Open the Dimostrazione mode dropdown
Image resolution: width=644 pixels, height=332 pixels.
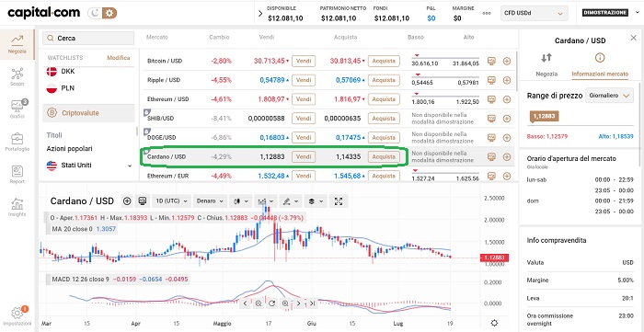coord(611,13)
